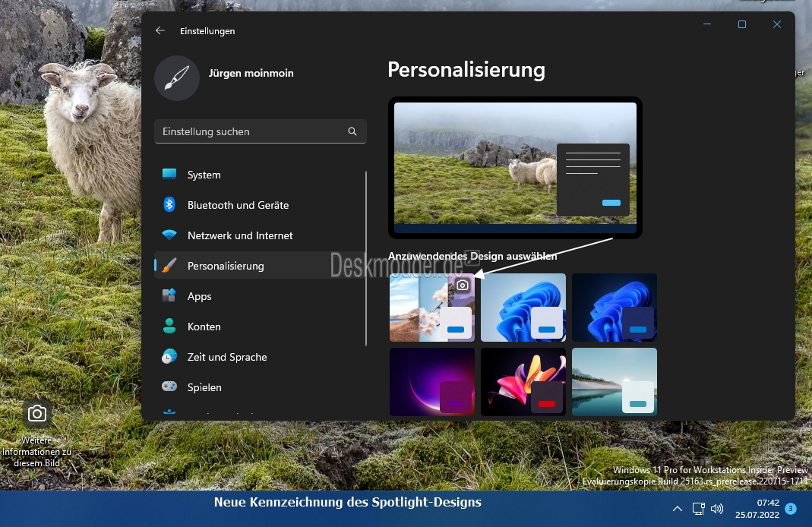This screenshot has width=812, height=527.
Task: Click the search magnifier icon
Action: click(352, 131)
